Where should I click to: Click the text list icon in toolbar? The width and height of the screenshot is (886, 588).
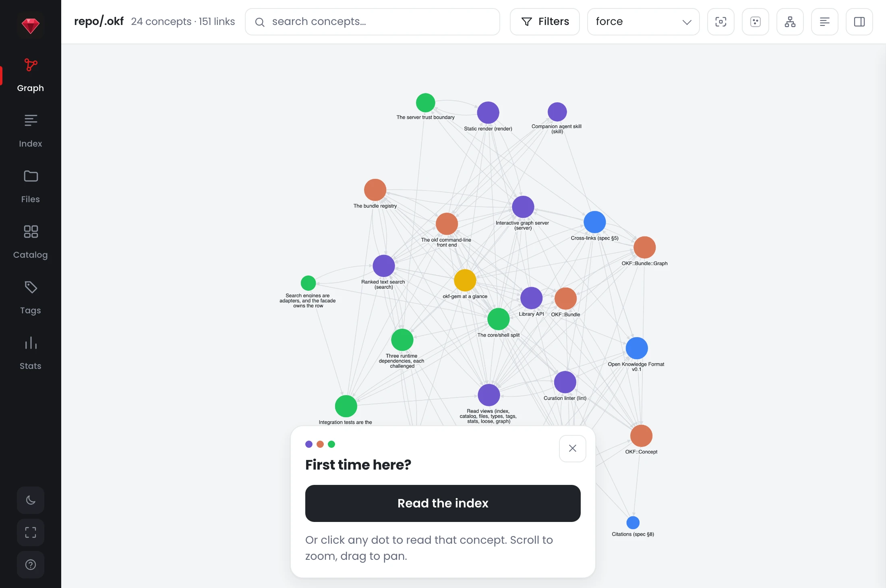click(825, 22)
